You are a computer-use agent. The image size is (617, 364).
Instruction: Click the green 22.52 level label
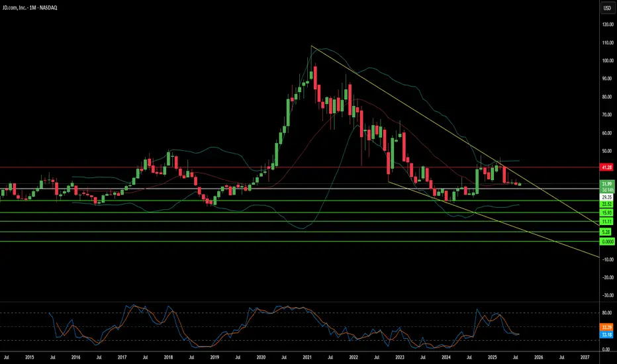607,204
